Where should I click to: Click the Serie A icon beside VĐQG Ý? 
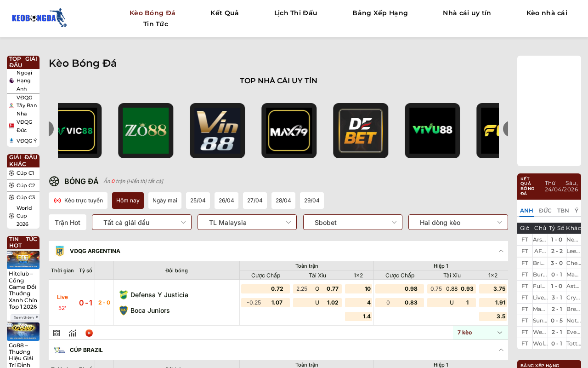[11, 141]
